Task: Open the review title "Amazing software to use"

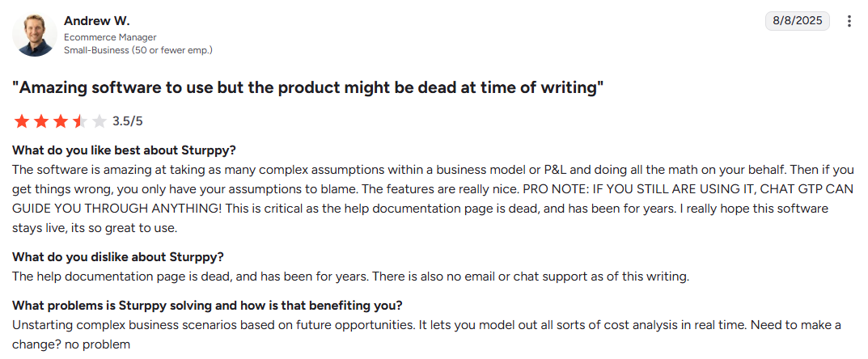Action: [307, 87]
